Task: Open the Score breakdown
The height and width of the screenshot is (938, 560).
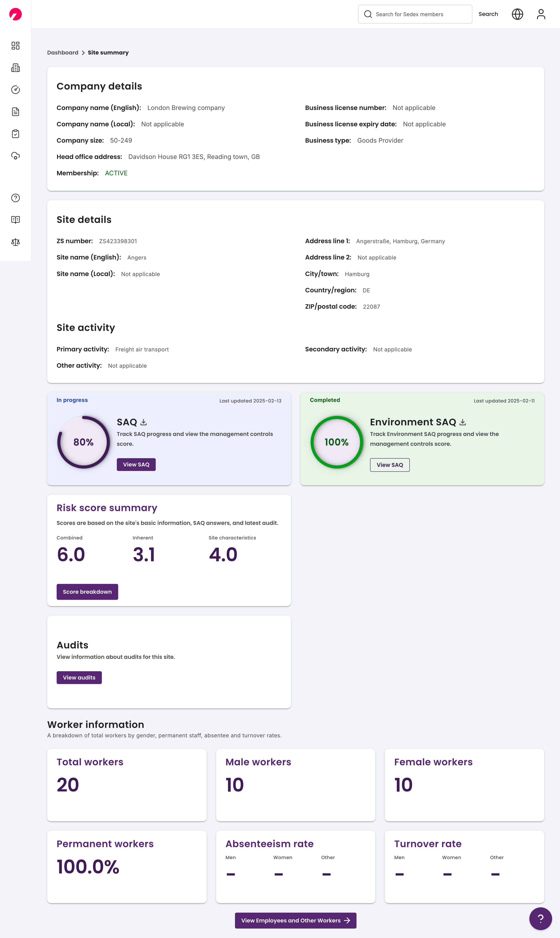Action: (x=87, y=592)
